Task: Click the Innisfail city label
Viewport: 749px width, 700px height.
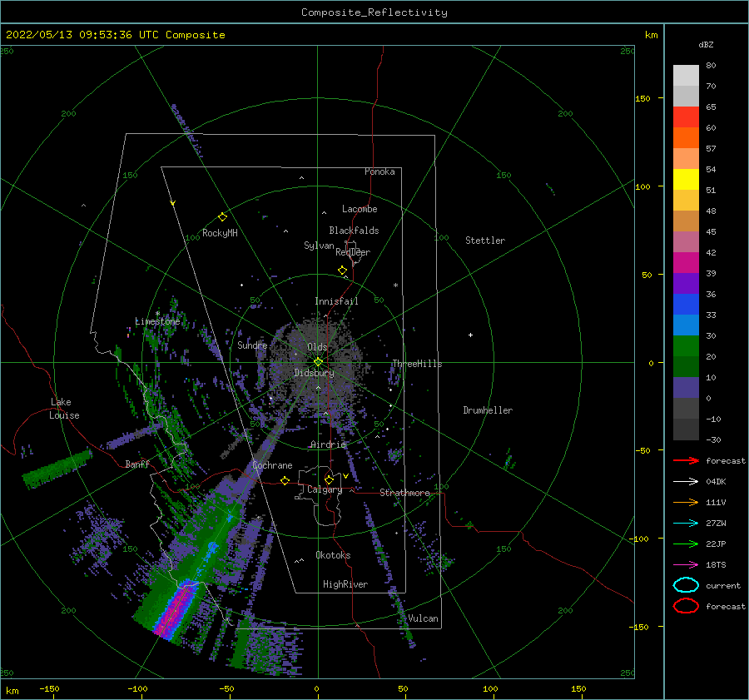Action: coord(336,301)
